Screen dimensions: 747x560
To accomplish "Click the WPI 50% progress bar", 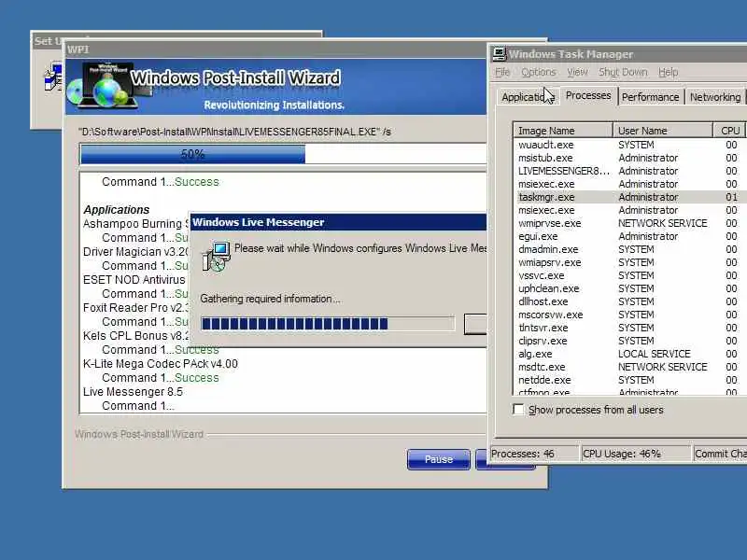I will [283, 154].
